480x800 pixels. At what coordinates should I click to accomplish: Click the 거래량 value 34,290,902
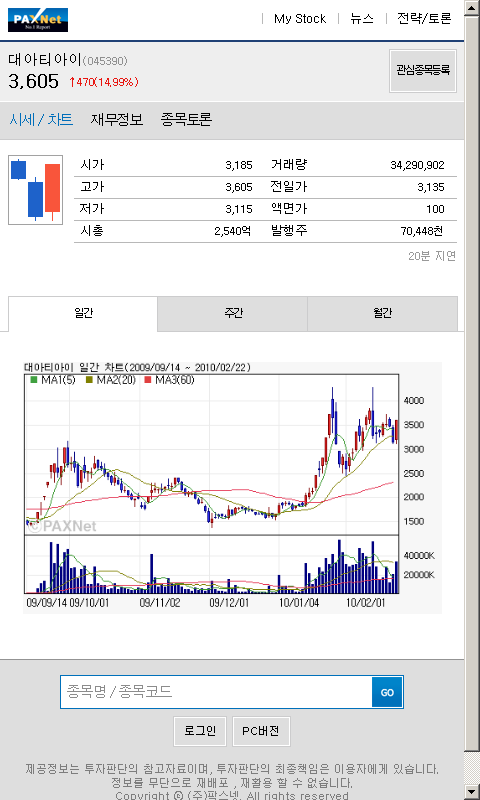[x=417, y=165]
